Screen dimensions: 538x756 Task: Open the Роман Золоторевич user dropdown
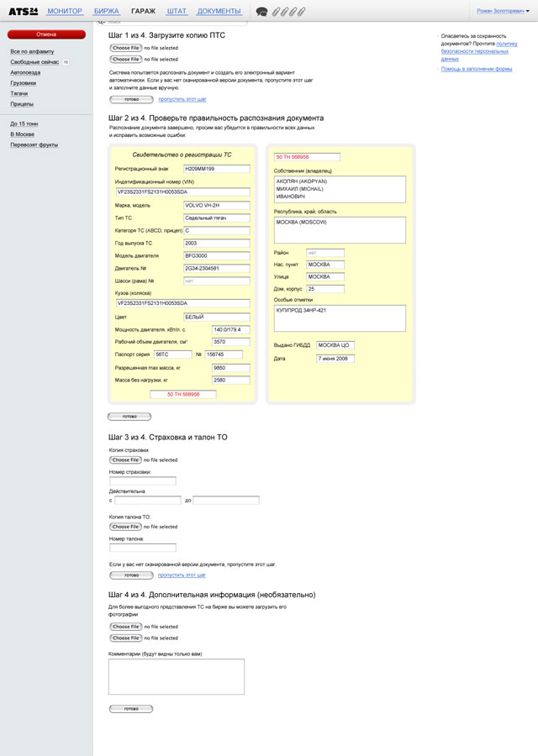(x=503, y=11)
